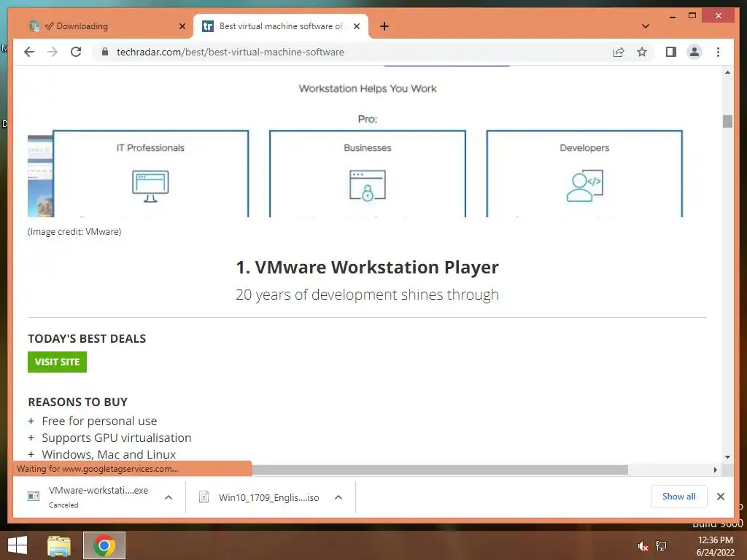The image size is (747, 560).
Task: Open Win10_1709 iso download options
Action: [x=338, y=497]
